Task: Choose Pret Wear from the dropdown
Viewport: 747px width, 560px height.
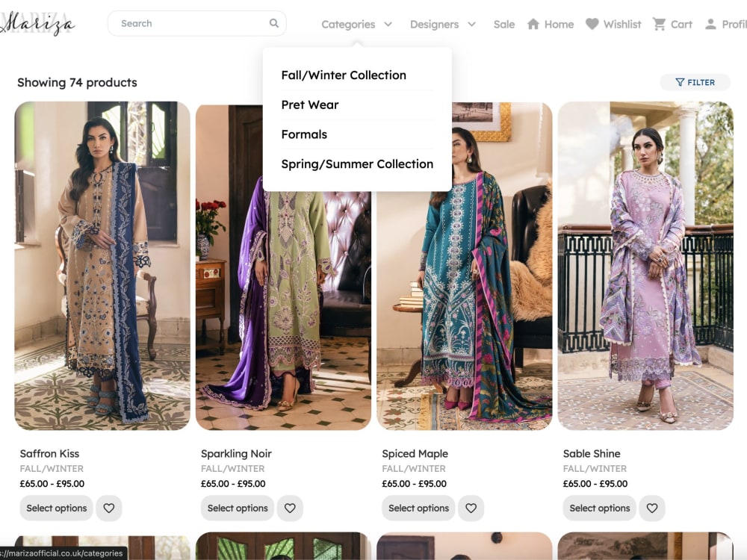Action: click(310, 105)
